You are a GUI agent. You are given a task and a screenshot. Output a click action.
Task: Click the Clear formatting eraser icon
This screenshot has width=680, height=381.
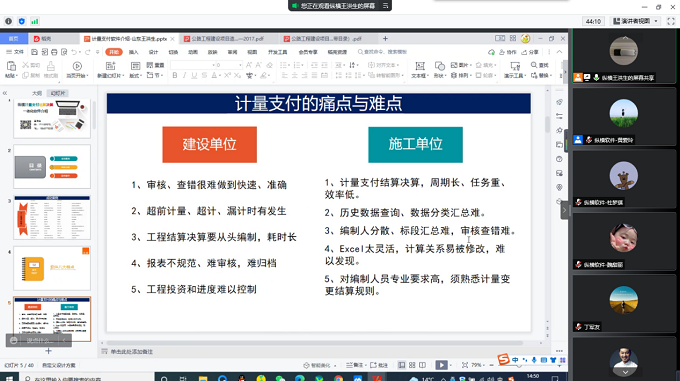click(269, 65)
